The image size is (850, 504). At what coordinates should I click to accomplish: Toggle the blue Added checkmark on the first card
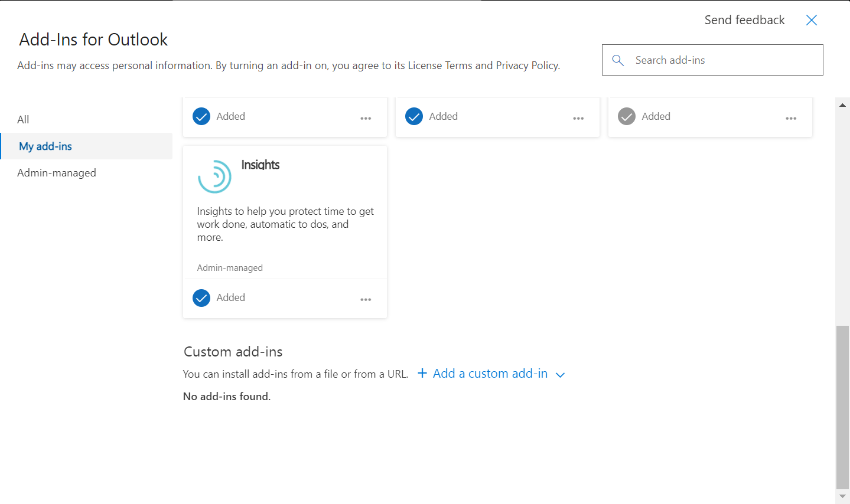201,116
